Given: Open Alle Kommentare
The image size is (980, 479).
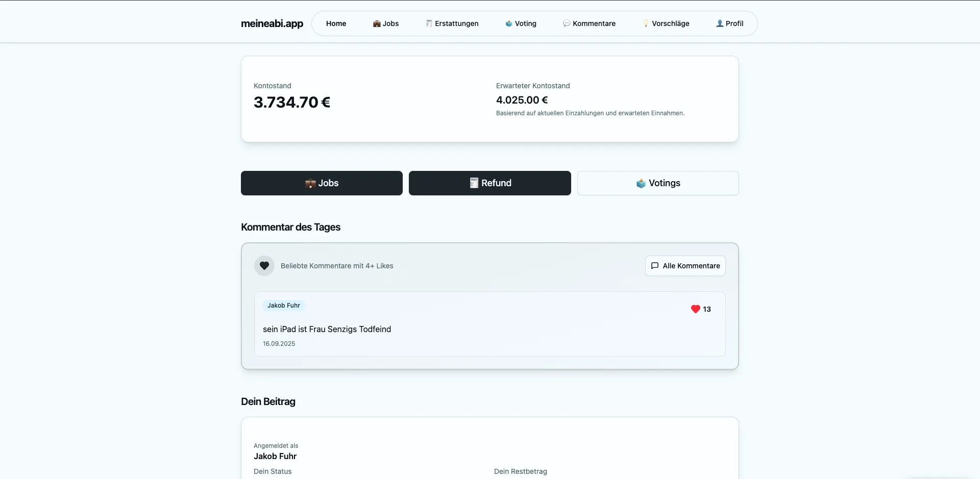Looking at the screenshot, I should point(685,266).
